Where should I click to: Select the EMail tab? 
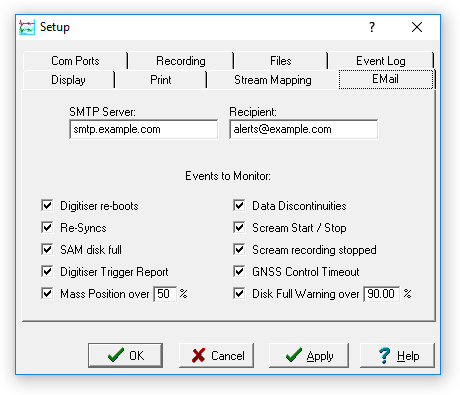[386, 79]
